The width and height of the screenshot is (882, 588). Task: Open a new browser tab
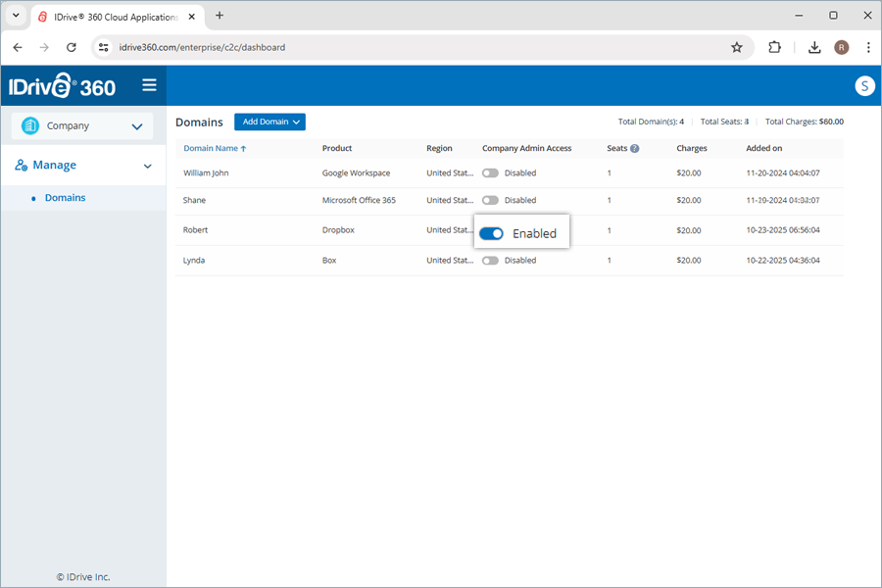tap(220, 16)
